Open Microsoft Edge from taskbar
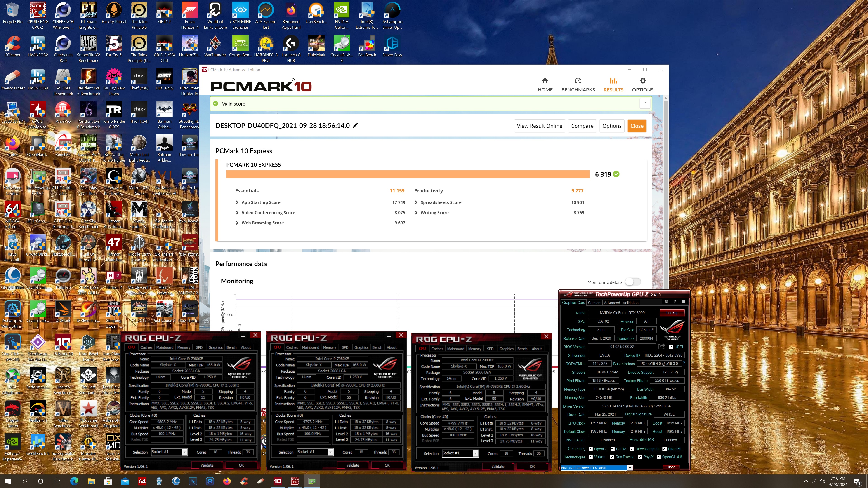 (74, 481)
